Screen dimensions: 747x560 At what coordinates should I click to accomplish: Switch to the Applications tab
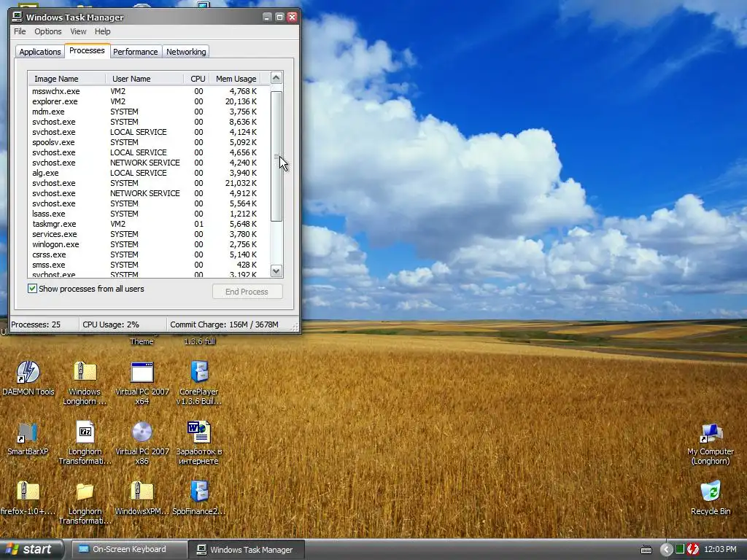click(x=40, y=52)
